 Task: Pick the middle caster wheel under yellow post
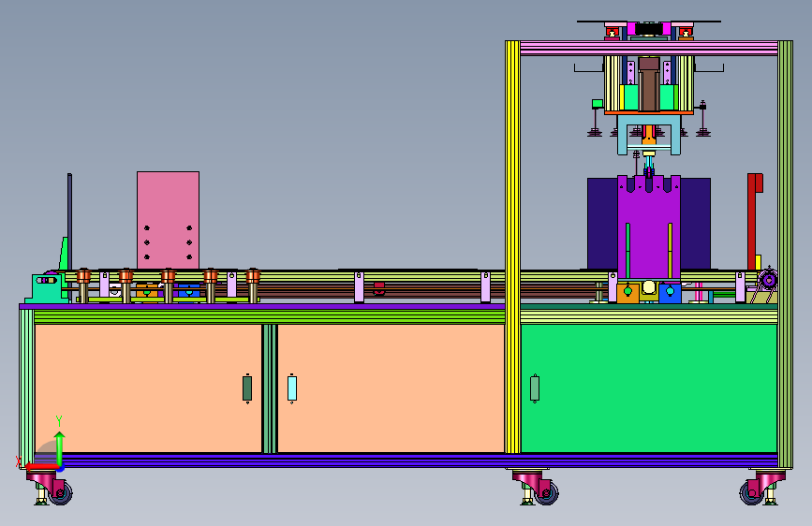[546, 492]
